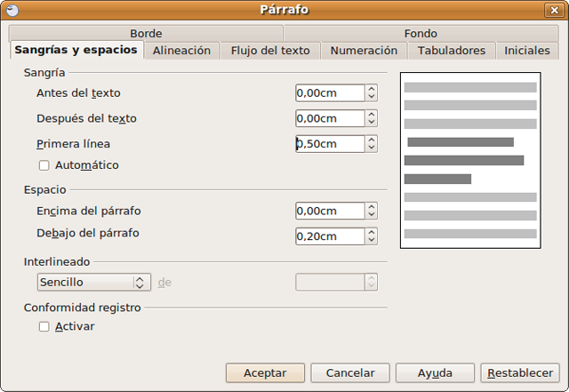
Task: Enable the Automático checkbox
Action: tap(44, 165)
